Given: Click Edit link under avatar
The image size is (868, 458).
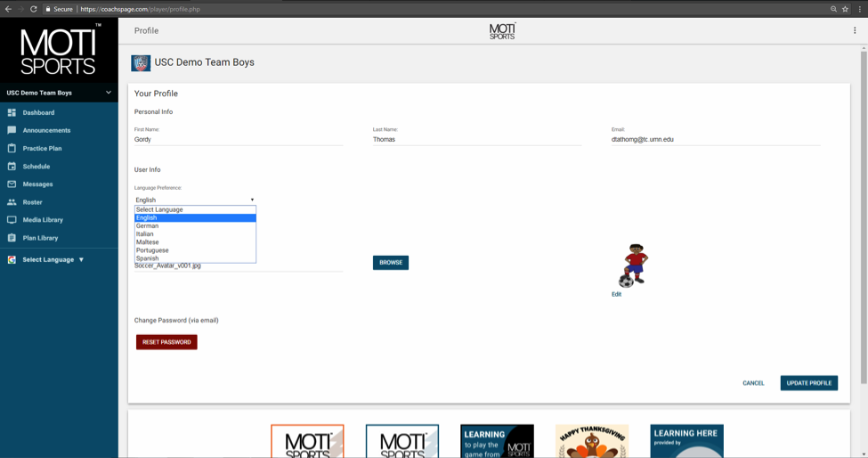Looking at the screenshot, I should point(616,294).
